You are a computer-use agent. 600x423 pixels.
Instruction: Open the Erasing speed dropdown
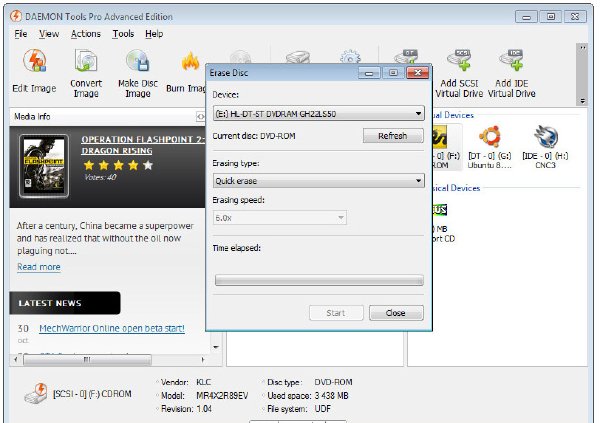[280, 218]
